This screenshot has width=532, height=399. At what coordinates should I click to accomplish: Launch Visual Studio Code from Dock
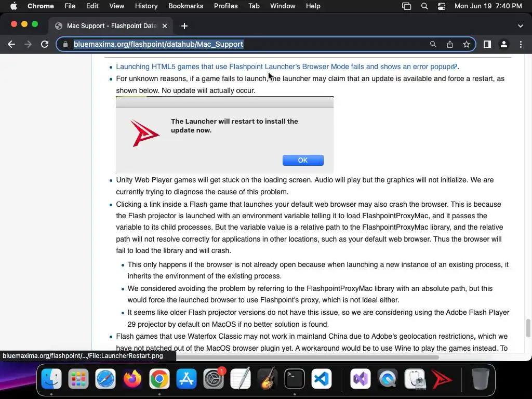pyautogui.click(x=321, y=379)
